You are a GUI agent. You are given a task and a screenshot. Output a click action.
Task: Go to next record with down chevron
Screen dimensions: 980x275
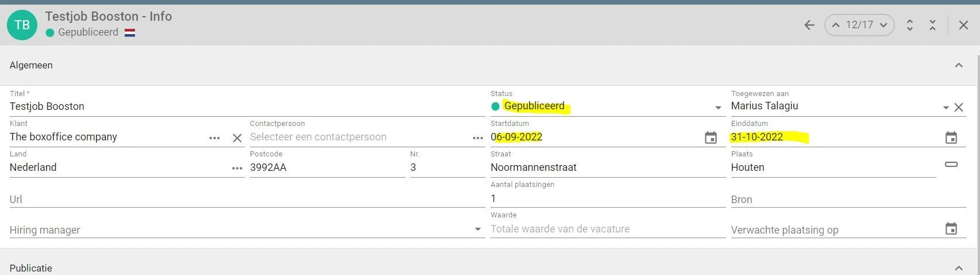click(x=883, y=25)
